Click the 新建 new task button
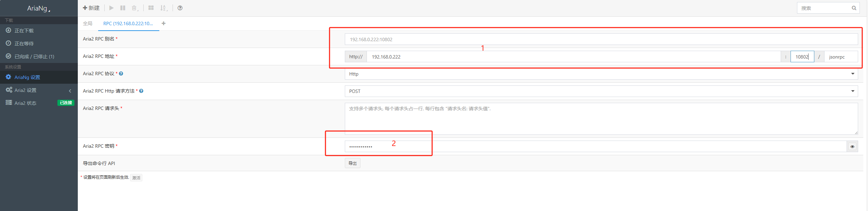Viewport: 868px width, 211px height. 91,8
